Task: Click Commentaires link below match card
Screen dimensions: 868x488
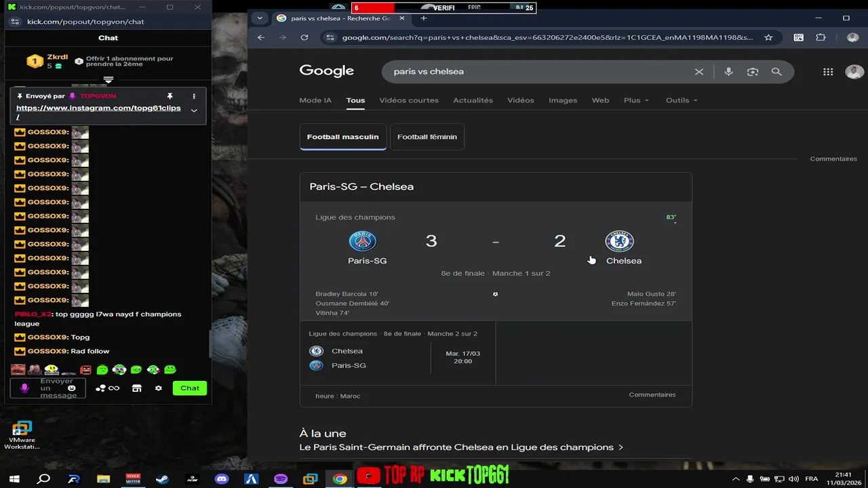Action: tap(652, 394)
